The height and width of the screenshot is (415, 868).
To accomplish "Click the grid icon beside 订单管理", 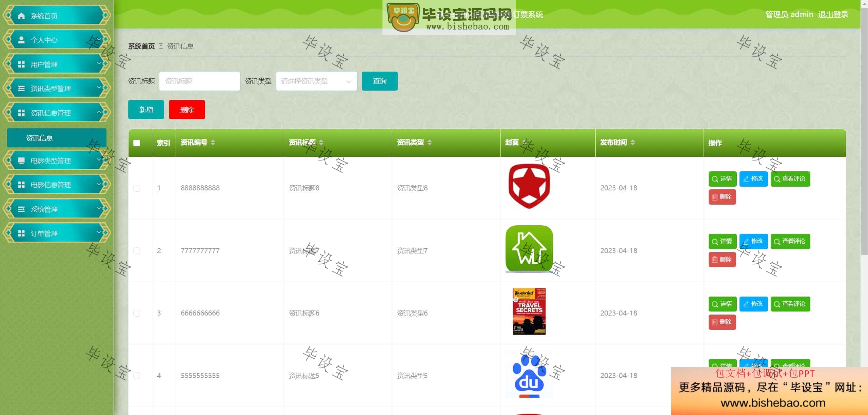I will point(21,233).
